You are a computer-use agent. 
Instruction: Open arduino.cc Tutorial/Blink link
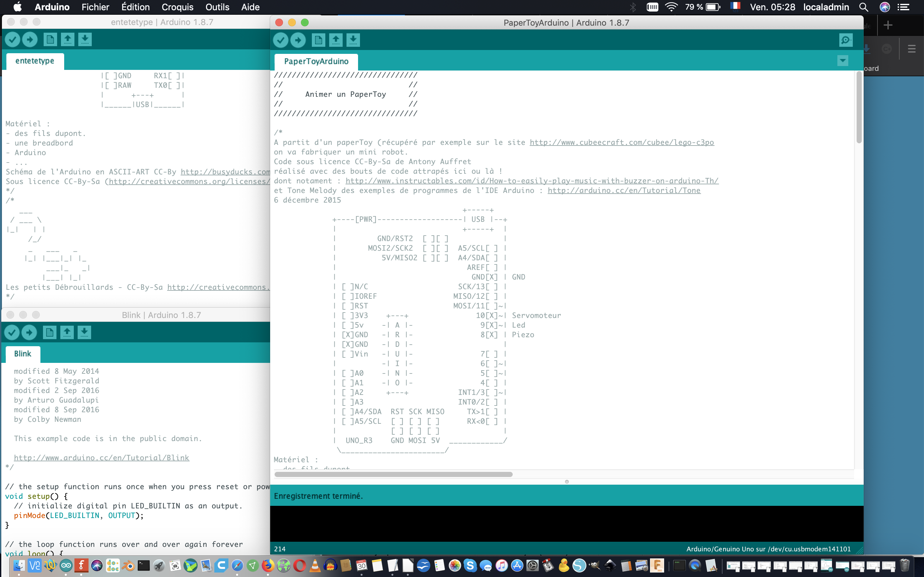coord(102,457)
